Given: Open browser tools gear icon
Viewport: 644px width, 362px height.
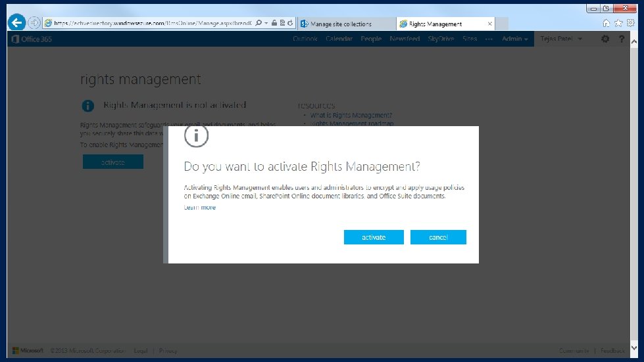Looking at the screenshot, I should point(631,24).
